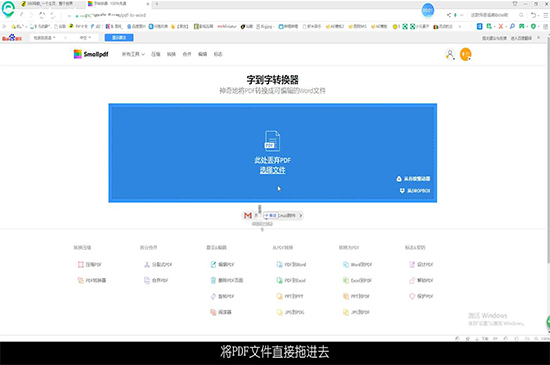
Task: Click the magnifier search icon in browser search box
Action: coord(521,15)
